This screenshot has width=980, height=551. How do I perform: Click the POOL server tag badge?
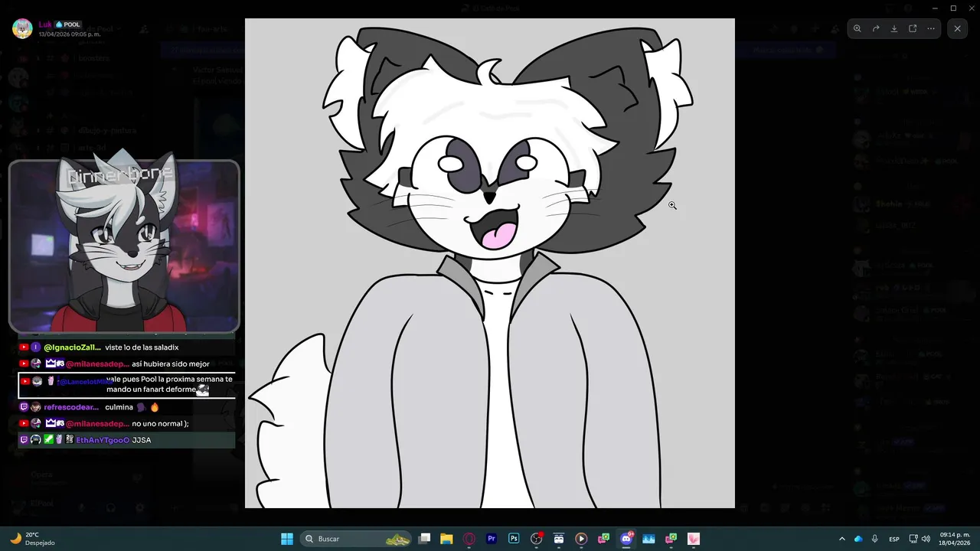(68, 24)
